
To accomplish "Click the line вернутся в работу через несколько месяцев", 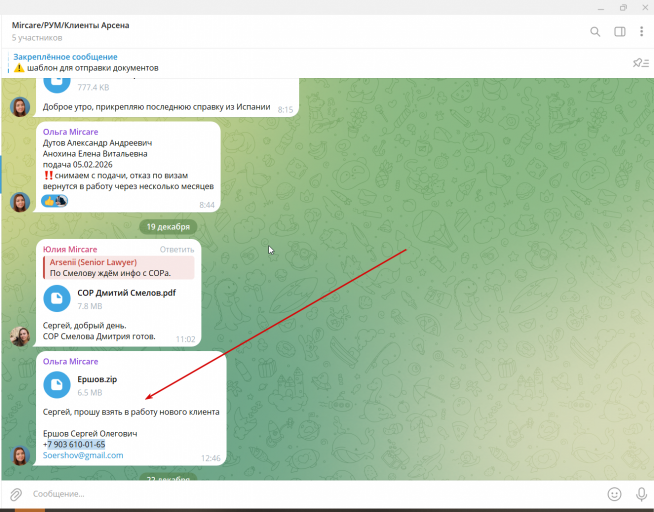I will [128, 186].
